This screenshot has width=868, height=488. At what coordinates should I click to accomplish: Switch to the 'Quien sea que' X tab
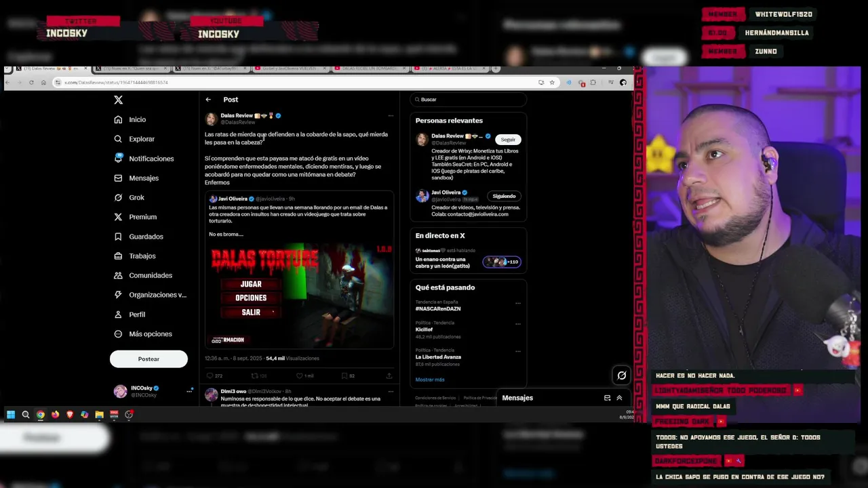click(132, 68)
